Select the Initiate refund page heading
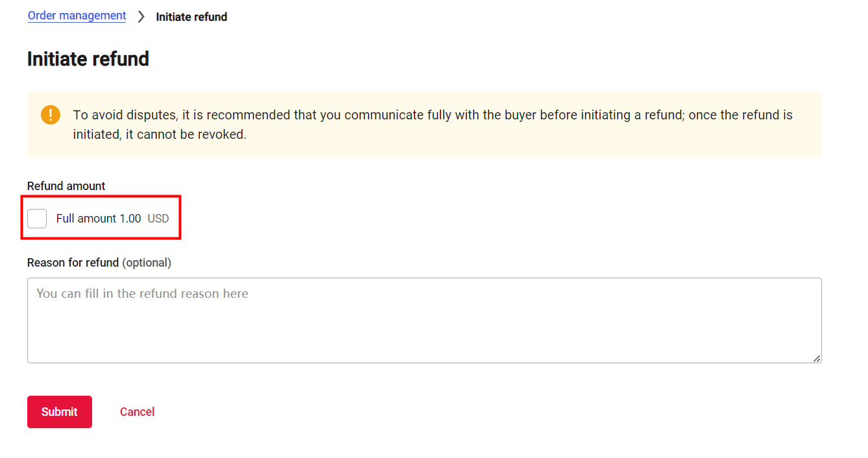Screen dimensions: 868x458 click(x=88, y=59)
